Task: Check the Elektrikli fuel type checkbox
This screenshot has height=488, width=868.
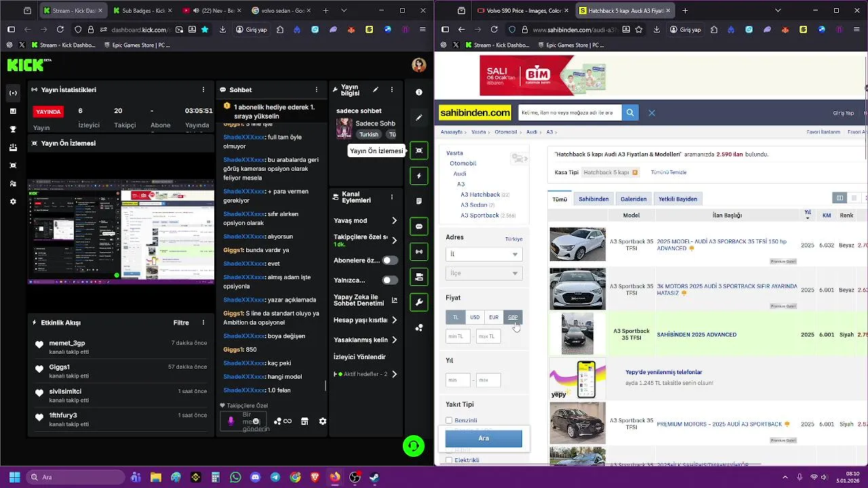Action: point(449,460)
